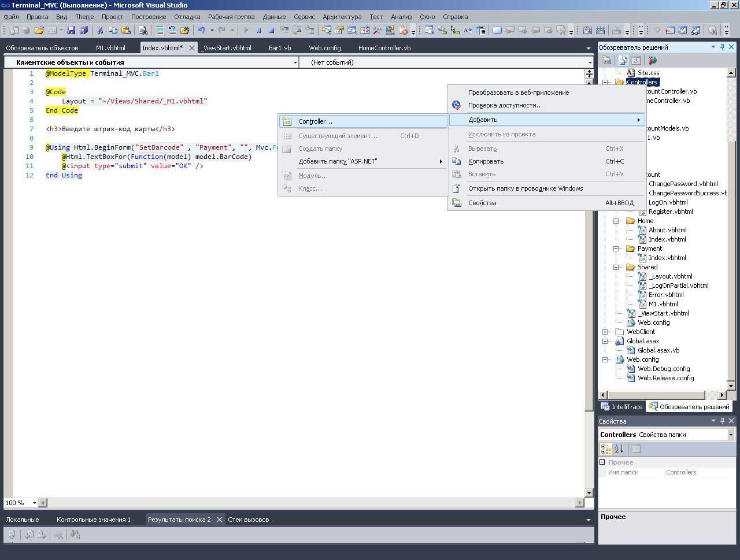Select About.vbhtml in the Home folder
Viewport: 740px width, 560px height.
point(667,230)
